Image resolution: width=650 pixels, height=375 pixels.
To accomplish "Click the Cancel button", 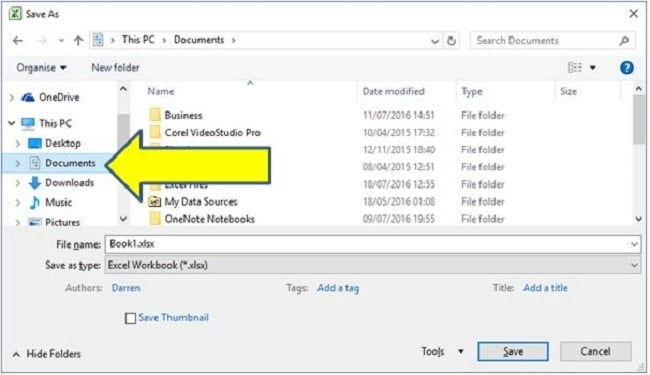I will point(595,352).
